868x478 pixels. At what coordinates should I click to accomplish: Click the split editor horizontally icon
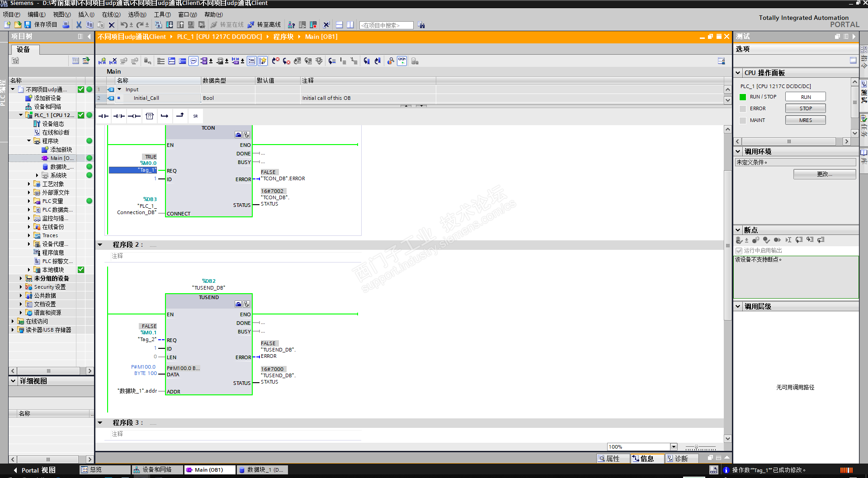340,25
